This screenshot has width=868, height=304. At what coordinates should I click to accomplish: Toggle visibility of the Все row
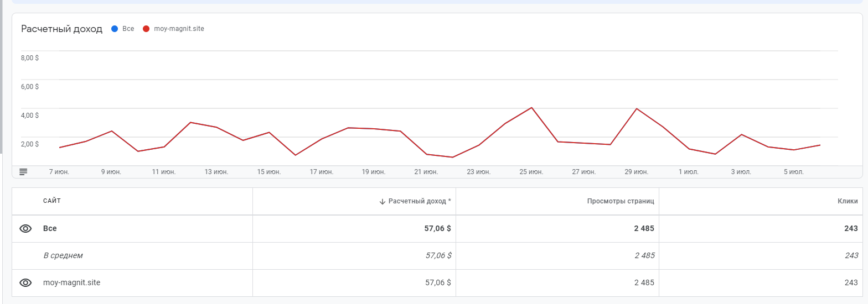[25, 229]
